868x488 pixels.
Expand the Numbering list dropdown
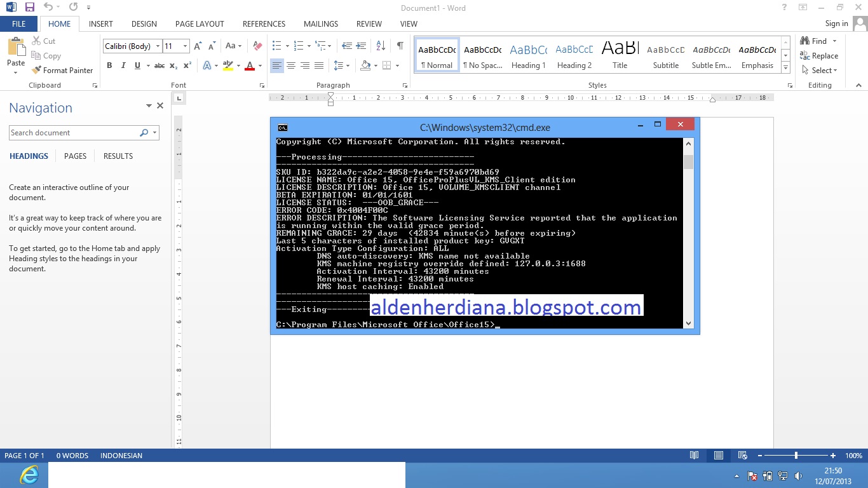tap(309, 46)
